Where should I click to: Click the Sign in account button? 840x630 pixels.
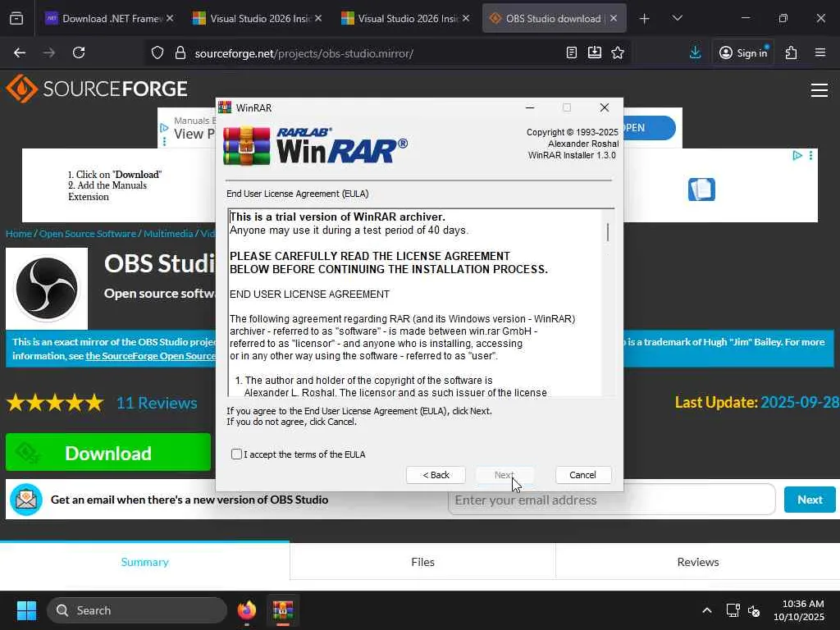coord(743,52)
